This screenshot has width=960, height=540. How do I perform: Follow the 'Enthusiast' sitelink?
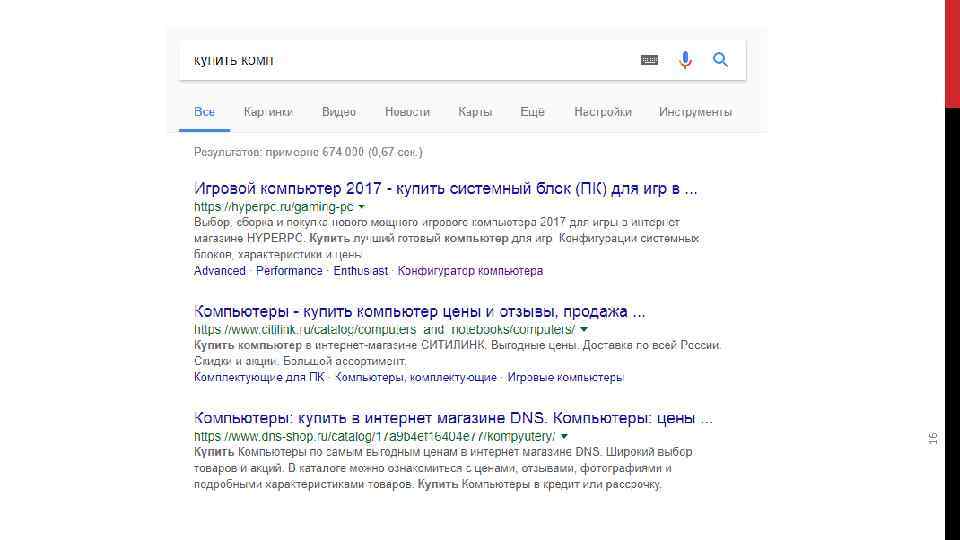click(x=361, y=271)
